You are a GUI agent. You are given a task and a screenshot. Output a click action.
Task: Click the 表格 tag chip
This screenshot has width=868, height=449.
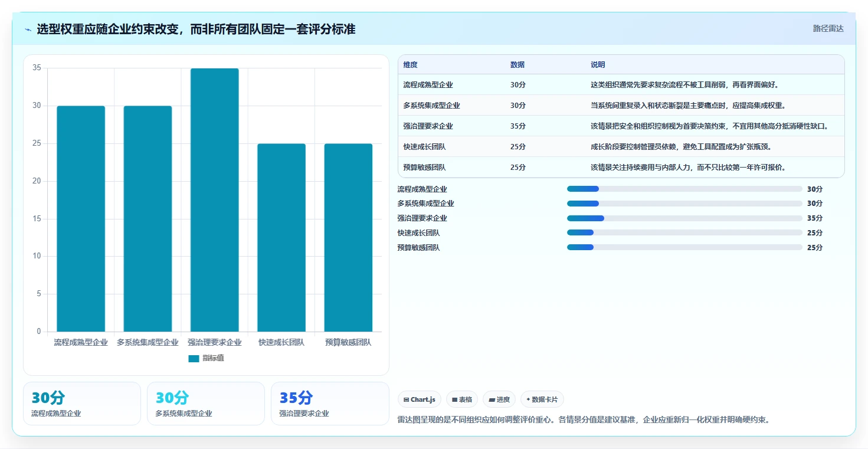[462, 399]
